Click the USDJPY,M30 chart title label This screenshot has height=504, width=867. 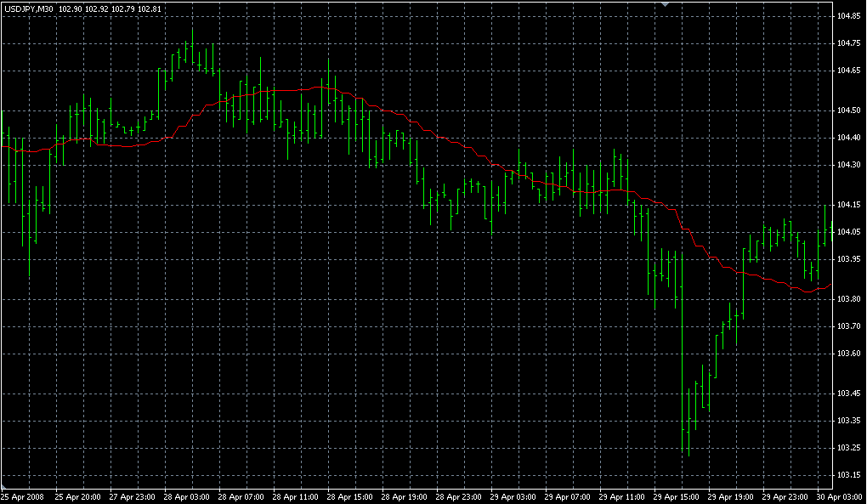coord(28,8)
